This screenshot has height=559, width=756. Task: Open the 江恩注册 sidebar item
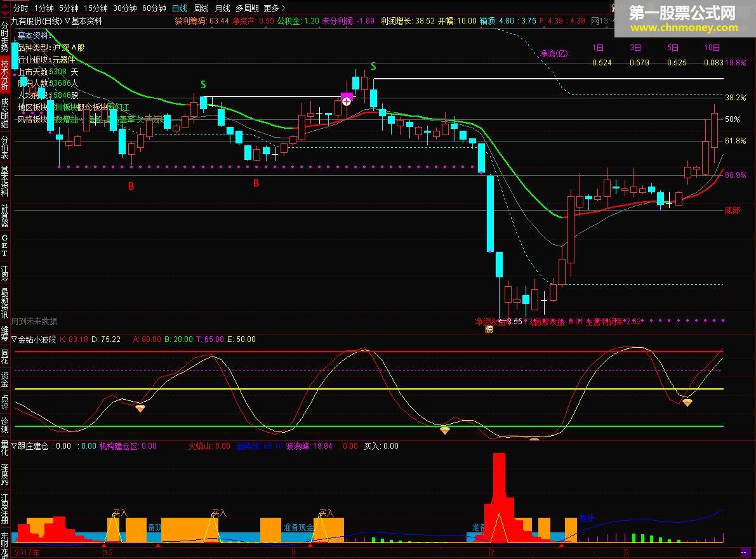(x=5, y=508)
